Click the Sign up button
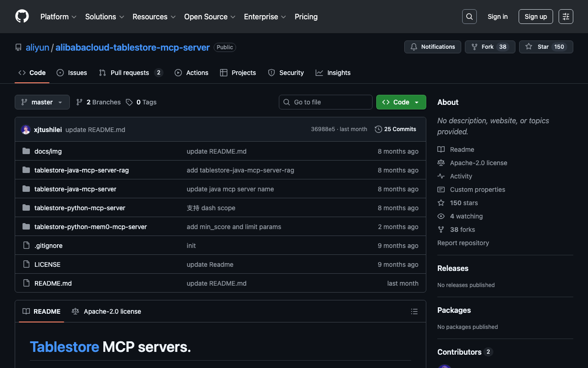This screenshot has width=588, height=368. (536, 17)
